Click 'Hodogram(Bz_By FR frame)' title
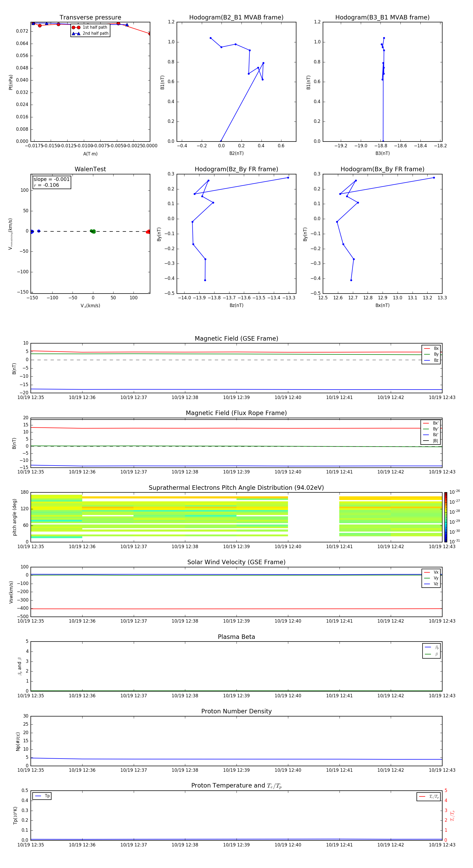The width and height of the screenshot is (473, 868). click(236, 169)
